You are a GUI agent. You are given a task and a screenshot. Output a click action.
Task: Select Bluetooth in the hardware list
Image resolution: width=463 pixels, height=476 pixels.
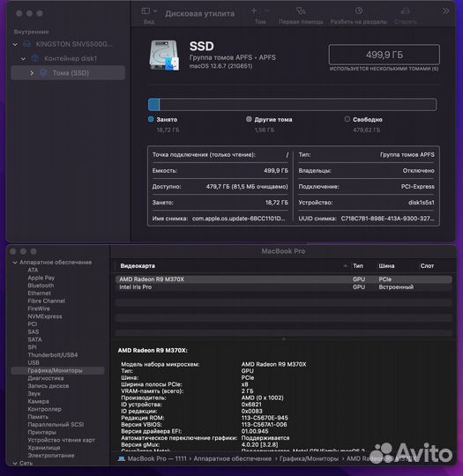tap(41, 286)
